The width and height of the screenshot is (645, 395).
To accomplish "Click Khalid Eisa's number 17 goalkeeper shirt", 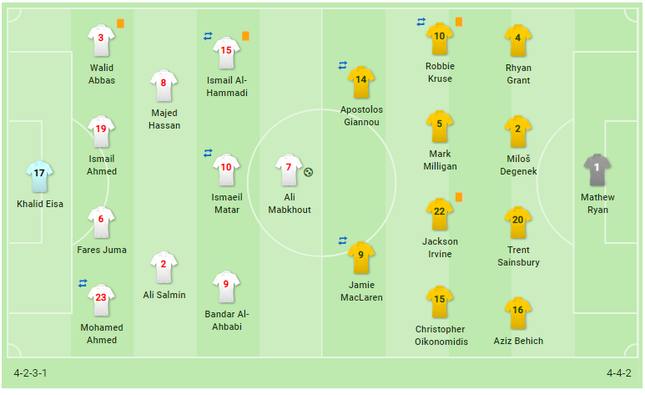I will [39, 177].
